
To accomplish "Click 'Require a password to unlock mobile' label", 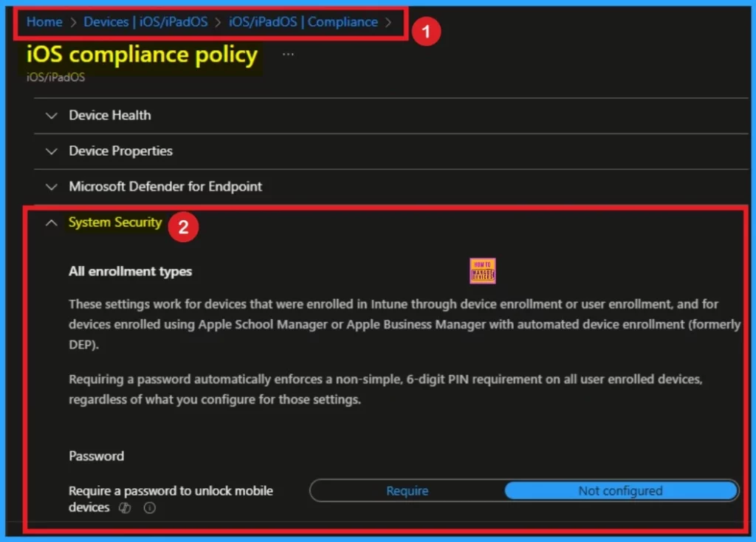I will pyautogui.click(x=171, y=491).
